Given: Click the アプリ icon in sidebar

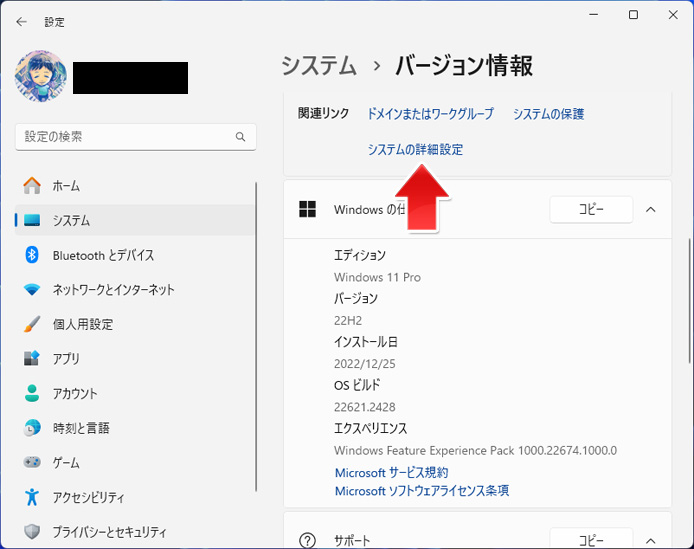Looking at the screenshot, I should (32, 358).
